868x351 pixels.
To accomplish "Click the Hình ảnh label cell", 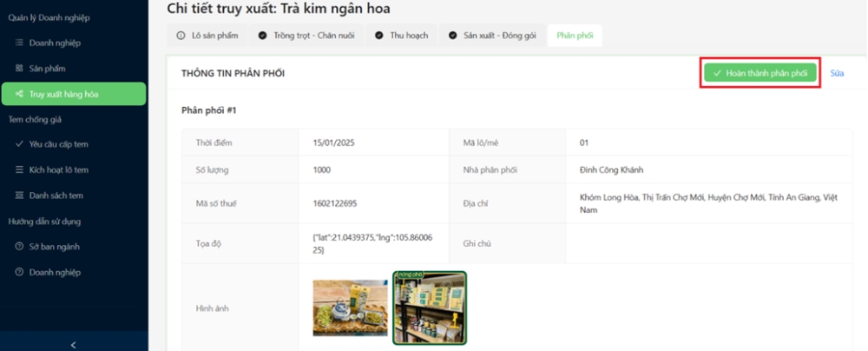I will coord(240,308).
